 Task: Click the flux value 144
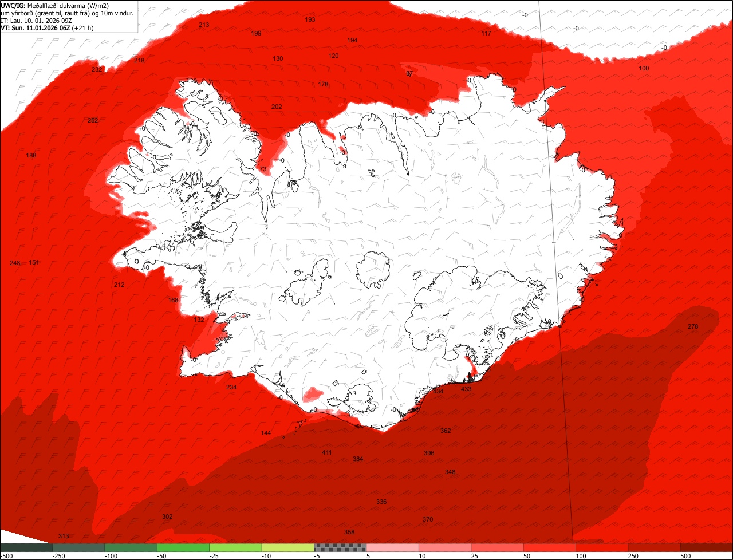click(x=266, y=433)
